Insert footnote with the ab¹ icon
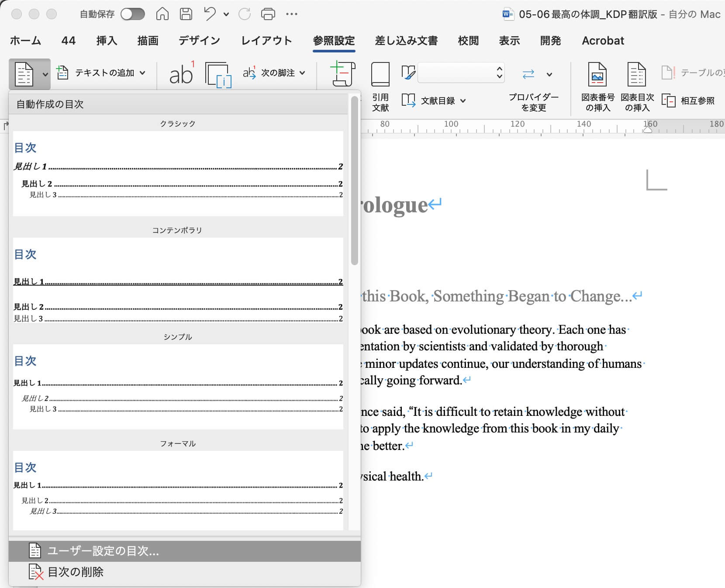725x588 pixels. [x=181, y=73]
